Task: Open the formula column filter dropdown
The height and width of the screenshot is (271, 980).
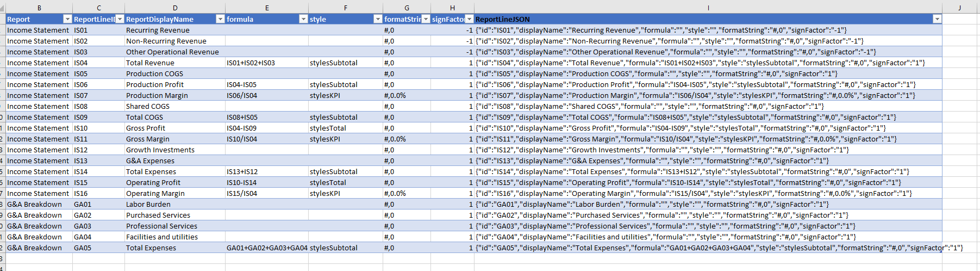Action: pos(303,19)
